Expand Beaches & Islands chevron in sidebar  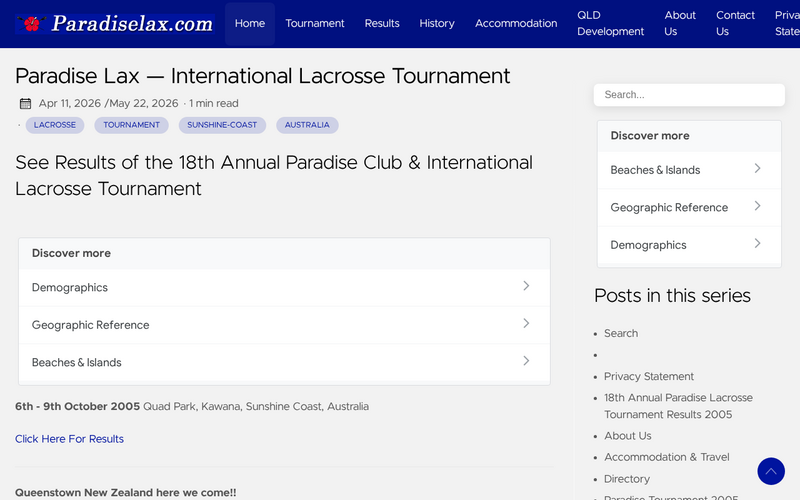pyautogui.click(x=757, y=169)
